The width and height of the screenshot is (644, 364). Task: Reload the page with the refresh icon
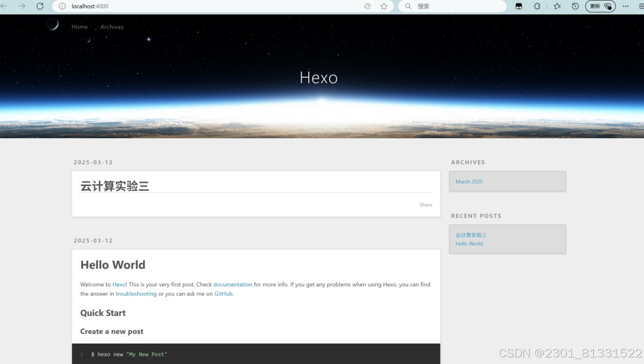click(40, 6)
